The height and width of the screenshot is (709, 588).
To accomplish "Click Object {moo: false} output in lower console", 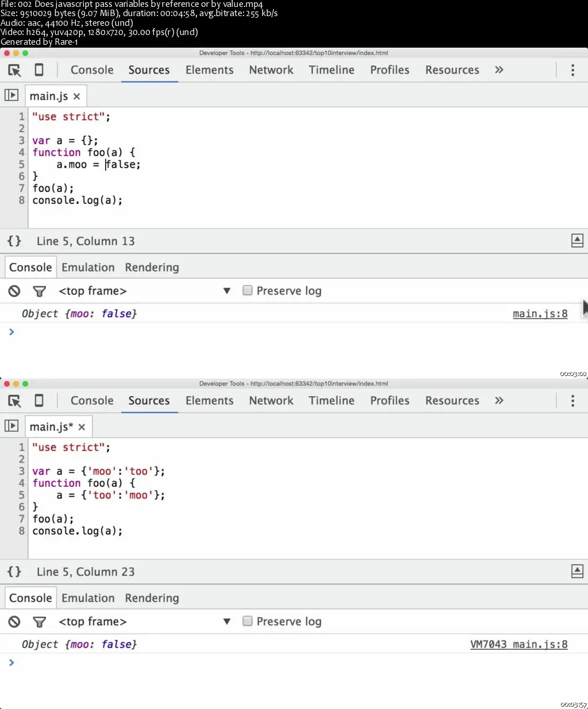I will pyautogui.click(x=79, y=644).
